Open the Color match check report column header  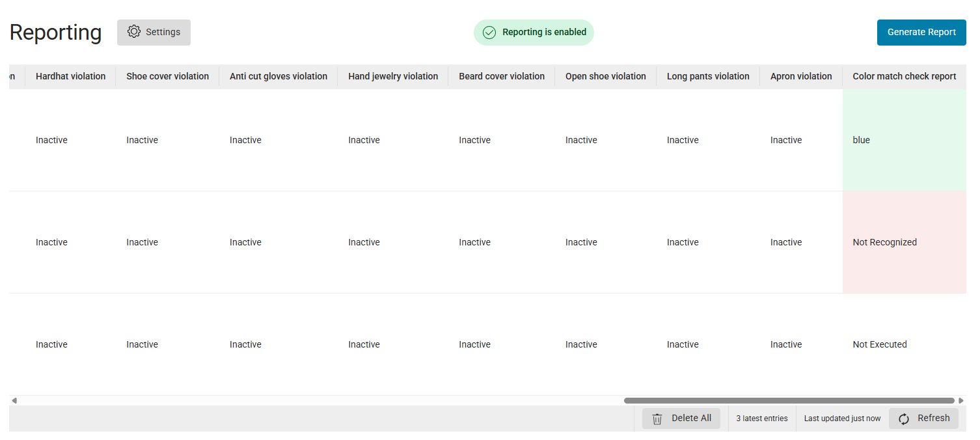(904, 76)
